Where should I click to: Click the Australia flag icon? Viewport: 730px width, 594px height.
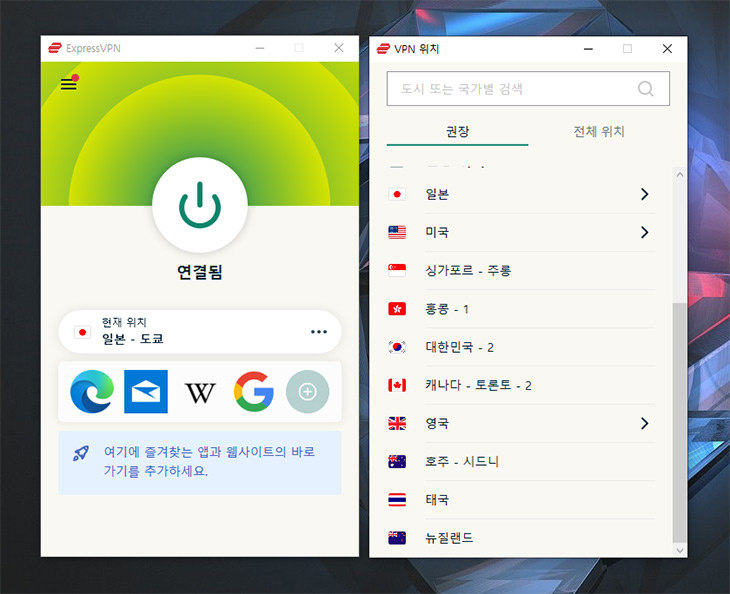coord(397,461)
